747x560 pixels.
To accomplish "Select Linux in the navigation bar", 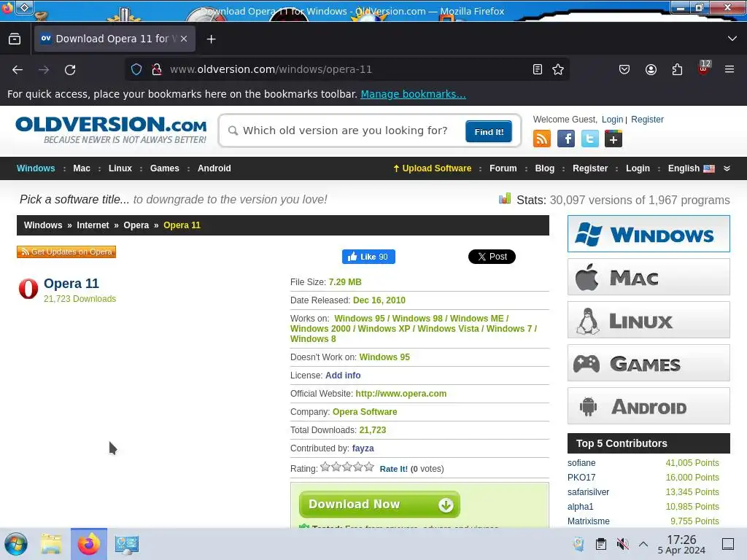I will 120,168.
